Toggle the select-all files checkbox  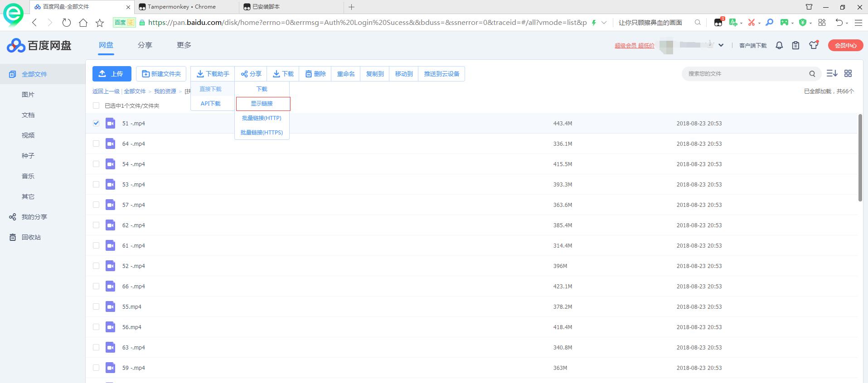tap(96, 105)
